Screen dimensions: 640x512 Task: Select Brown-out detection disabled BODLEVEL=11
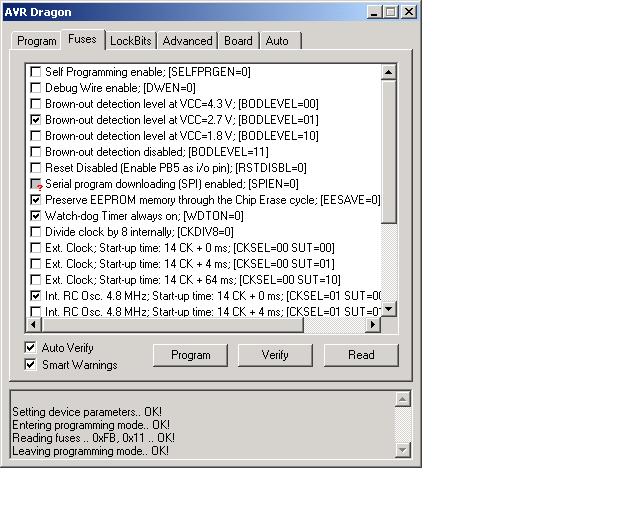coord(36,152)
